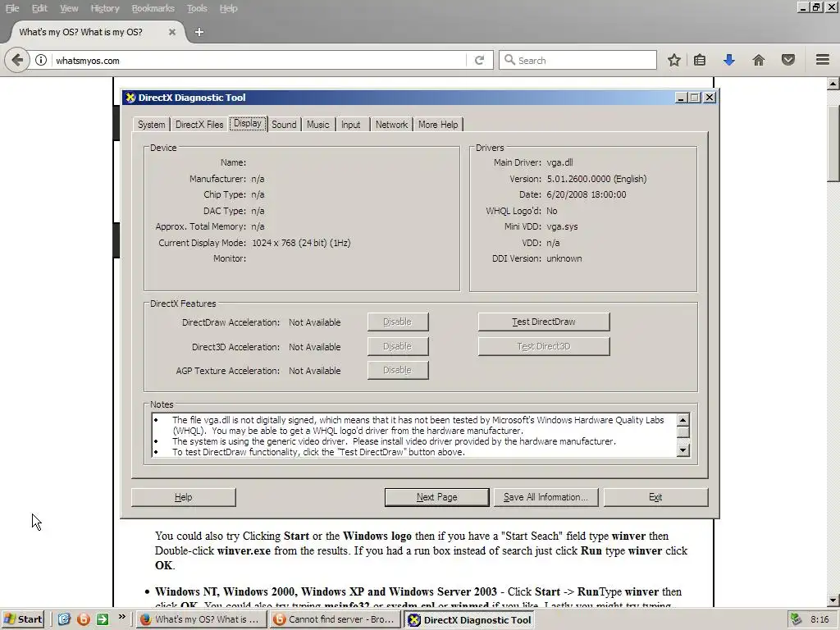Expand the quick launch overflow chevron
Image resolution: width=840 pixels, height=630 pixels.
[121, 617]
